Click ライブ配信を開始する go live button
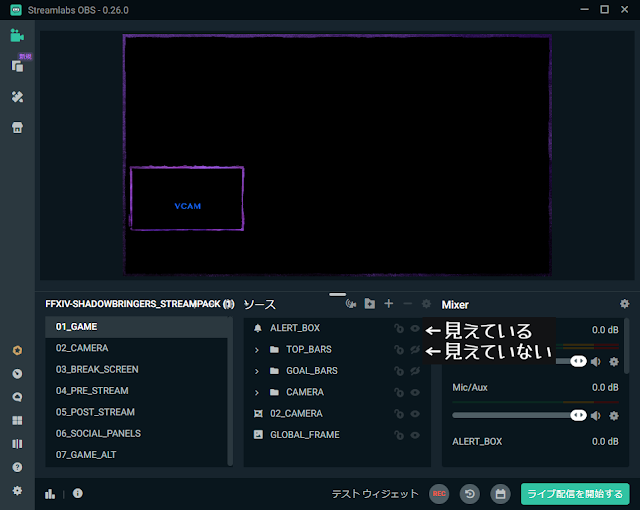 pos(575,494)
